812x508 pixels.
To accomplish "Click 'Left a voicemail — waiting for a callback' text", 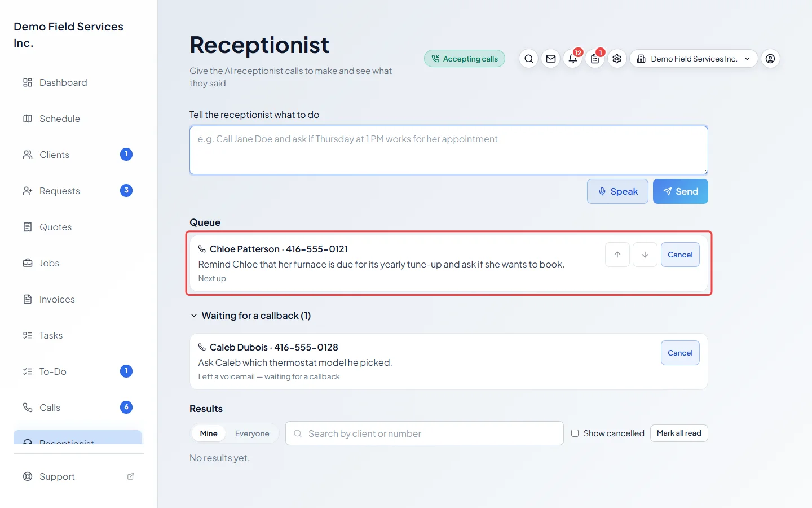I will 269,376.
